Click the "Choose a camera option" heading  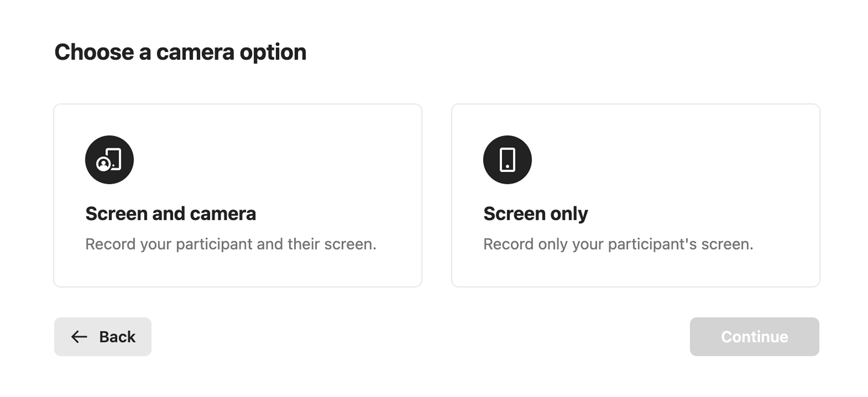point(180,52)
